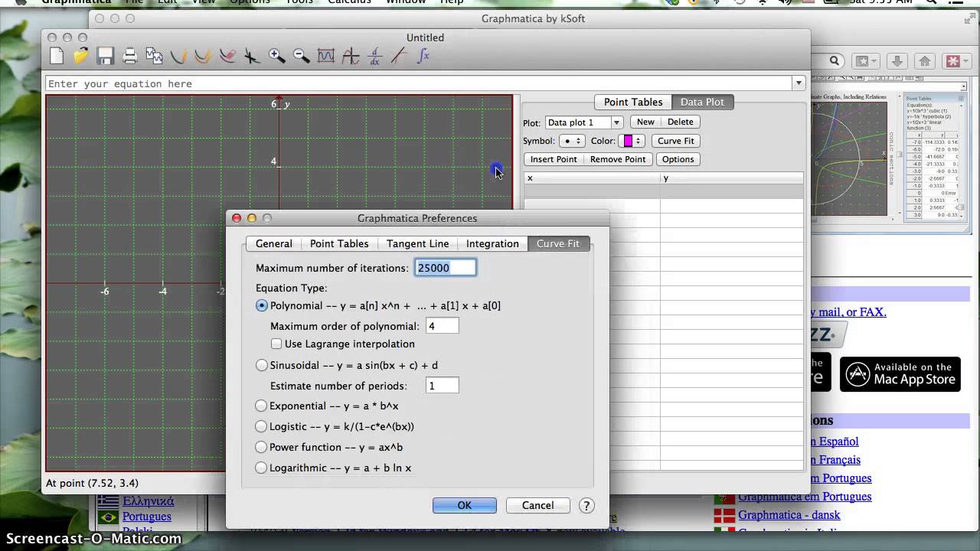Click the browser downloads arrow icon
Image resolution: width=980 pixels, height=551 pixels.
tap(897, 61)
